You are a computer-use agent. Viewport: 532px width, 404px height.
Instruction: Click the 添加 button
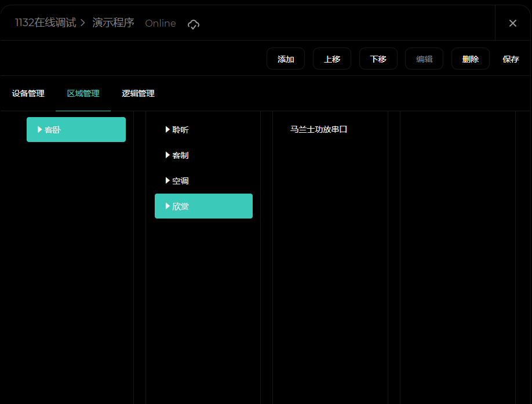(x=286, y=59)
